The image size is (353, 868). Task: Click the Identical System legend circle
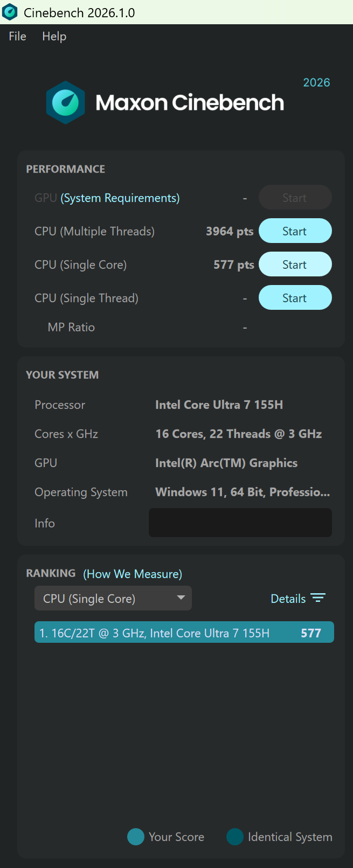click(x=235, y=837)
